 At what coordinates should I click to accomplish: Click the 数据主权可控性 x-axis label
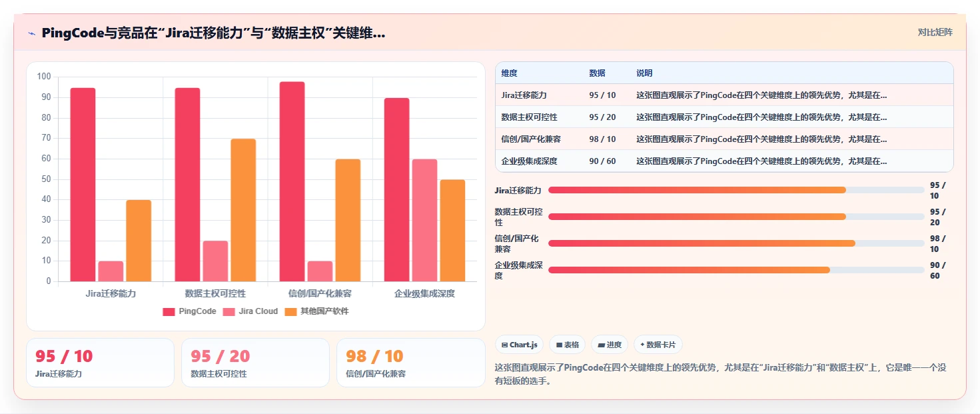pos(215,293)
